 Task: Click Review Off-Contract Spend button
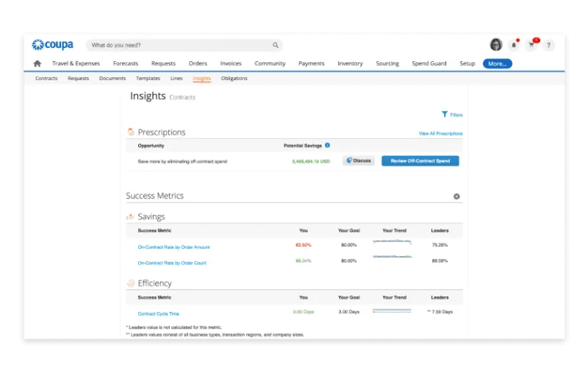point(420,160)
